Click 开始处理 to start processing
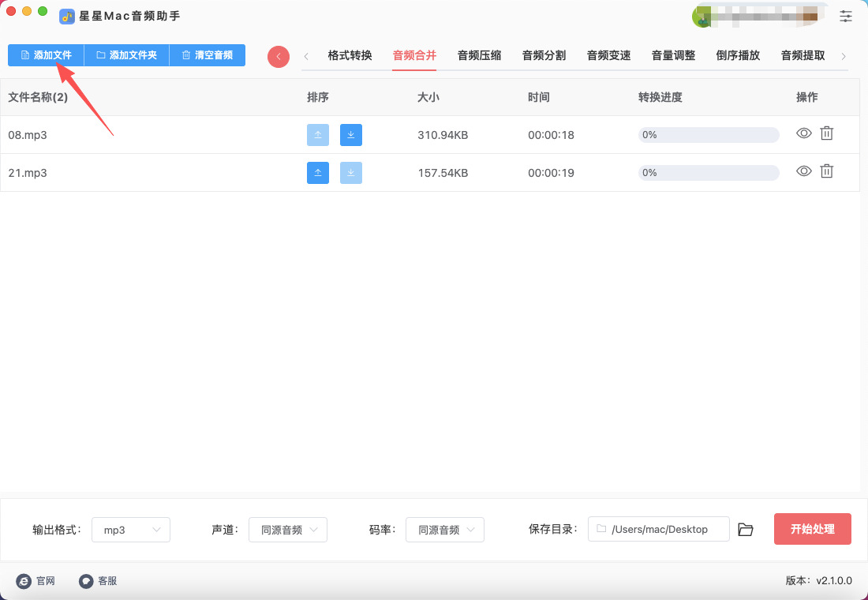The height and width of the screenshot is (600, 868). pyautogui.click(x=812, y=529)
